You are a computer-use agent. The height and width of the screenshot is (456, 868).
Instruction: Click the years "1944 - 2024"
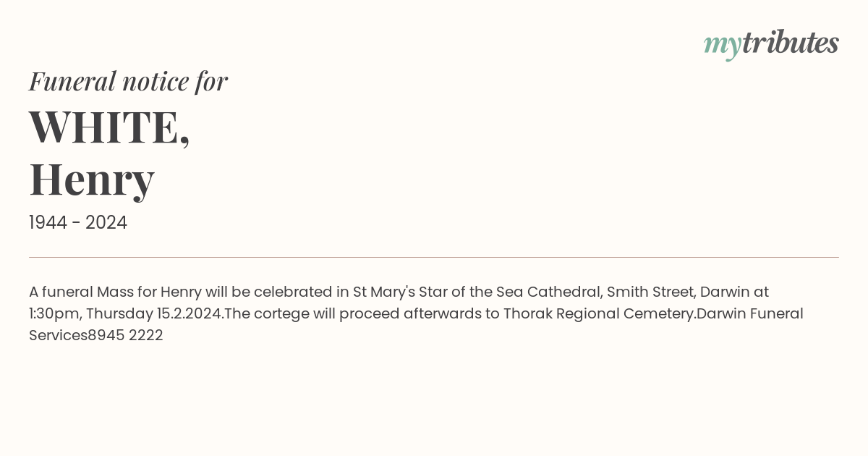point(78,223)
